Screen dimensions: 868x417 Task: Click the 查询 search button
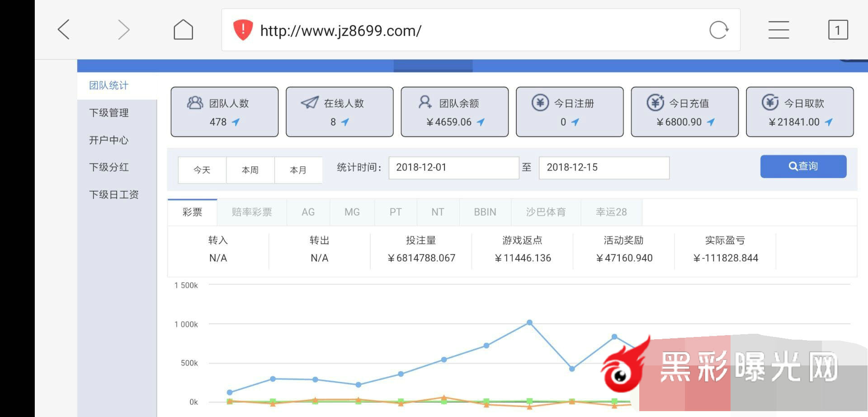point(803,166)
